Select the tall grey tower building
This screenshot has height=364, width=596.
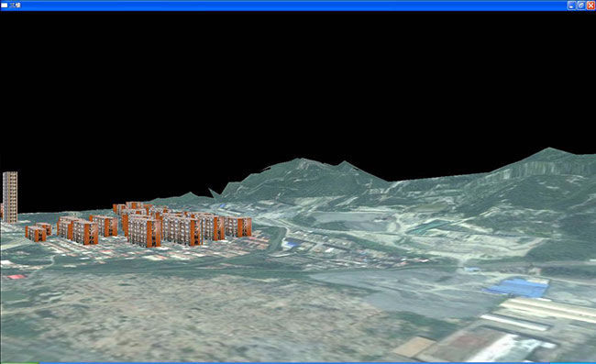(x=10, y=197)
